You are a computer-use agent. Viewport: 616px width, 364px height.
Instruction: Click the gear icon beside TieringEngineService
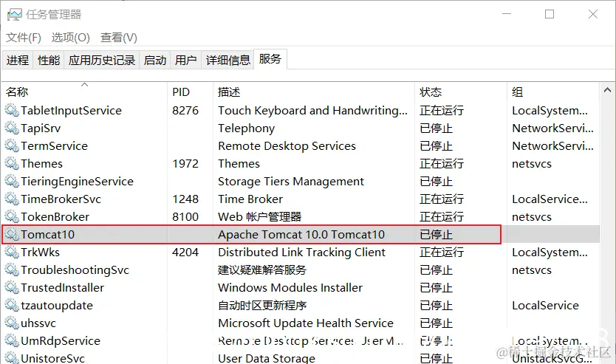pyautogui.click(x=12, y=181)
